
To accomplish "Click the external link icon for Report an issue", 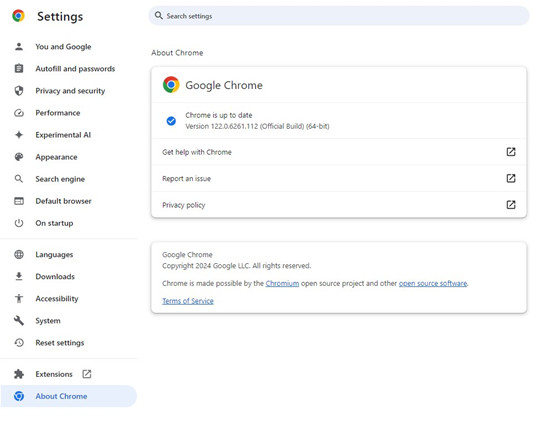I will pos(511,178).
